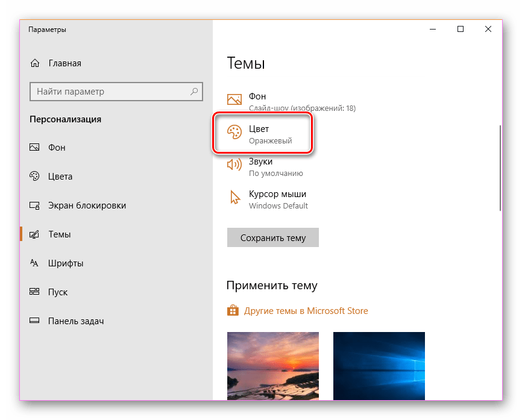Click the Панель задач taskbar icon
The image size is (522, 420).
(x=35, y=321)
